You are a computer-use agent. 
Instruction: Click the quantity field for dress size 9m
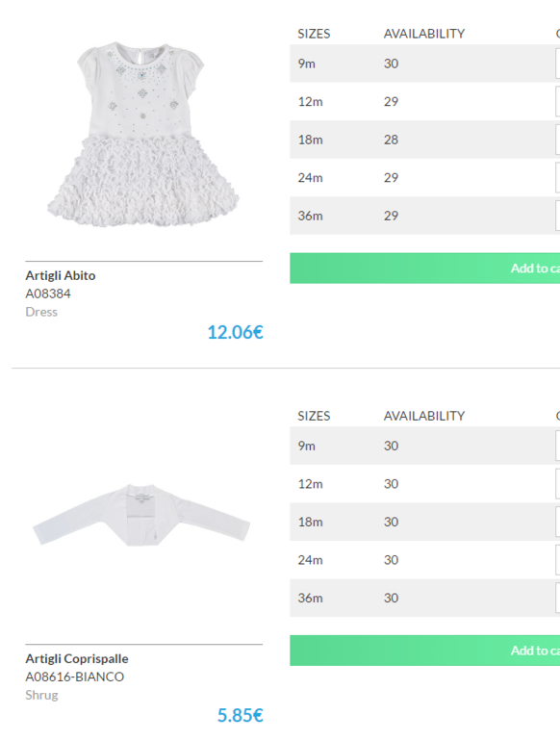(558, 64)
